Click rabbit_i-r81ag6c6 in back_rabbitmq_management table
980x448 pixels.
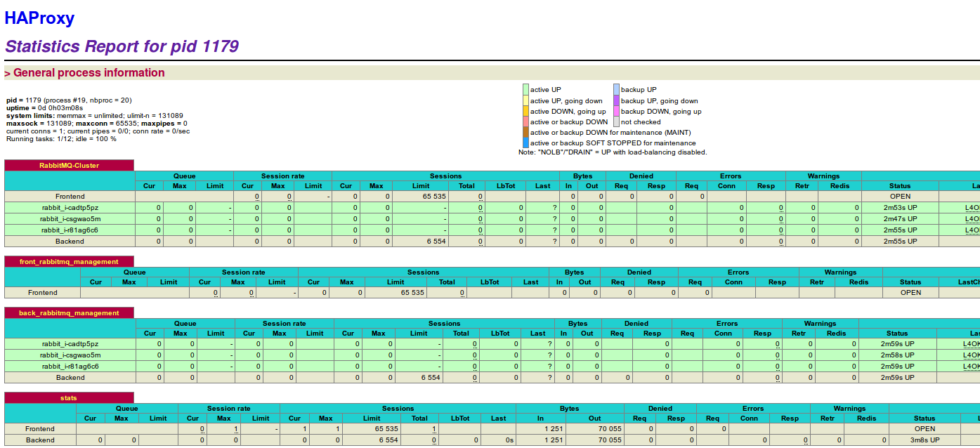70,367
